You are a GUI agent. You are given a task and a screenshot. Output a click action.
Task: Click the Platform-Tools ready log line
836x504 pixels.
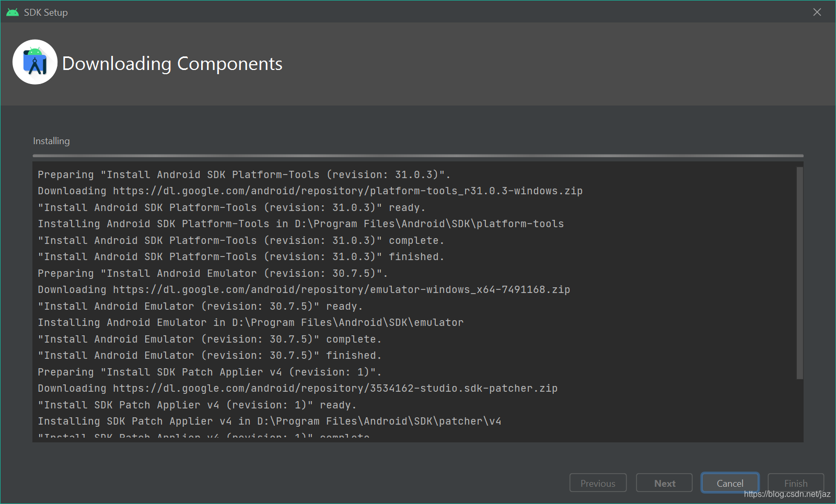coord(231,207)
